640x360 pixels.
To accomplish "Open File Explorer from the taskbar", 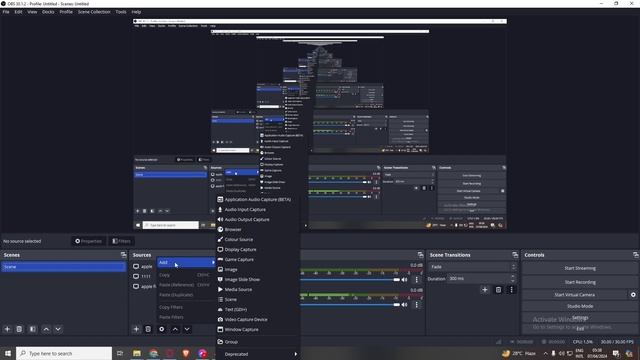I will [137, 353].
